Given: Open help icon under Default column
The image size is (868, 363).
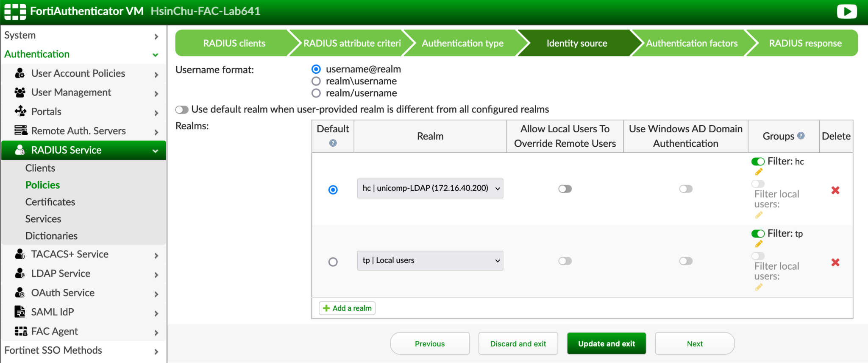Looking at the screenshot, I should coord(333,143).
